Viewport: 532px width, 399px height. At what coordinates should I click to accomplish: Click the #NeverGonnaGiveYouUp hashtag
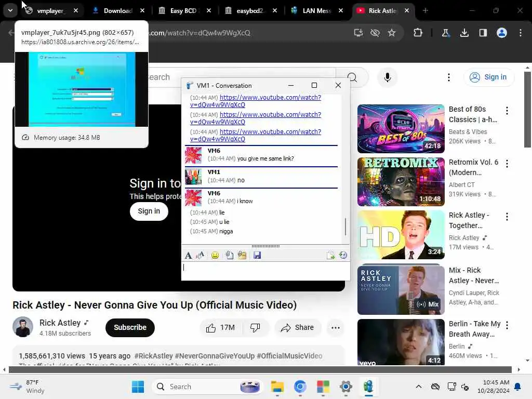point(215,356)
